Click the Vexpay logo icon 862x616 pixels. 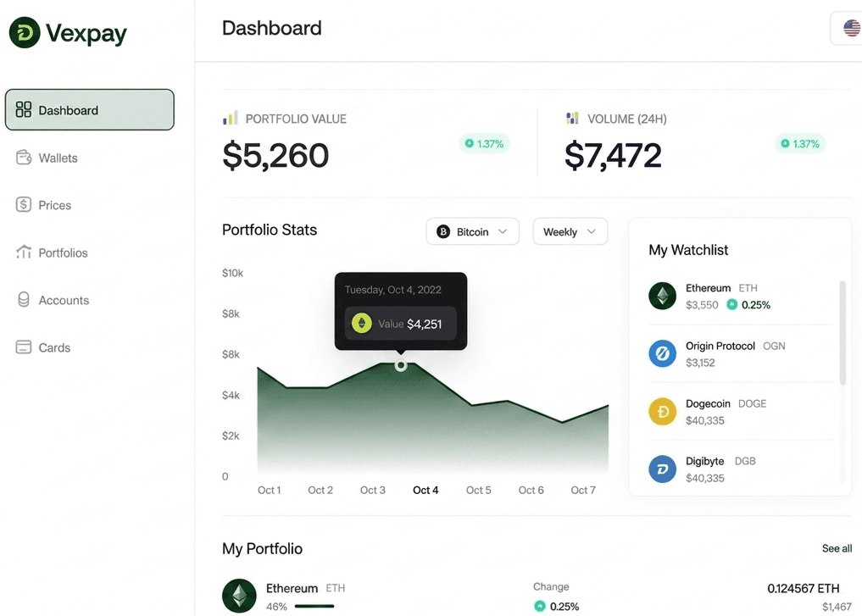(25, 32)
